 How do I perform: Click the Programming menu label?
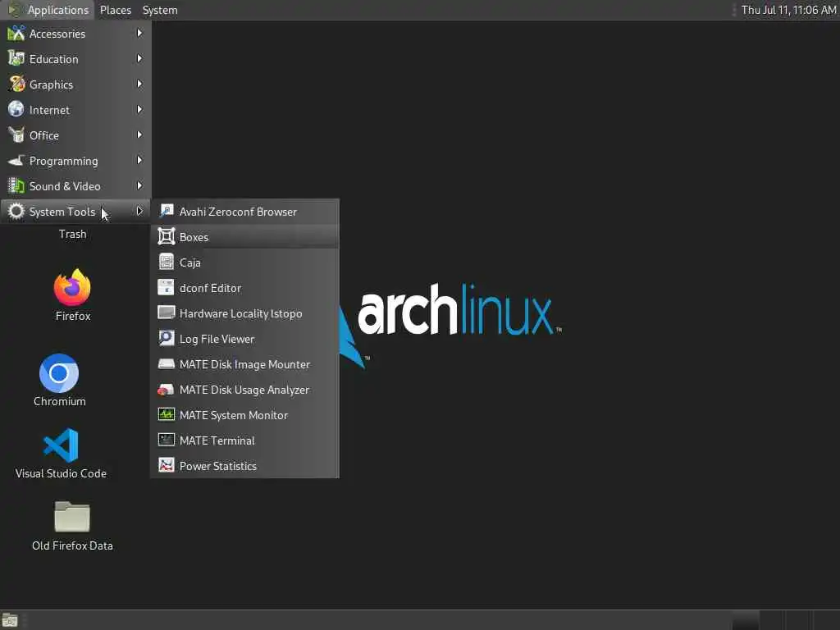pyautogui.click(x=64, y=161)
